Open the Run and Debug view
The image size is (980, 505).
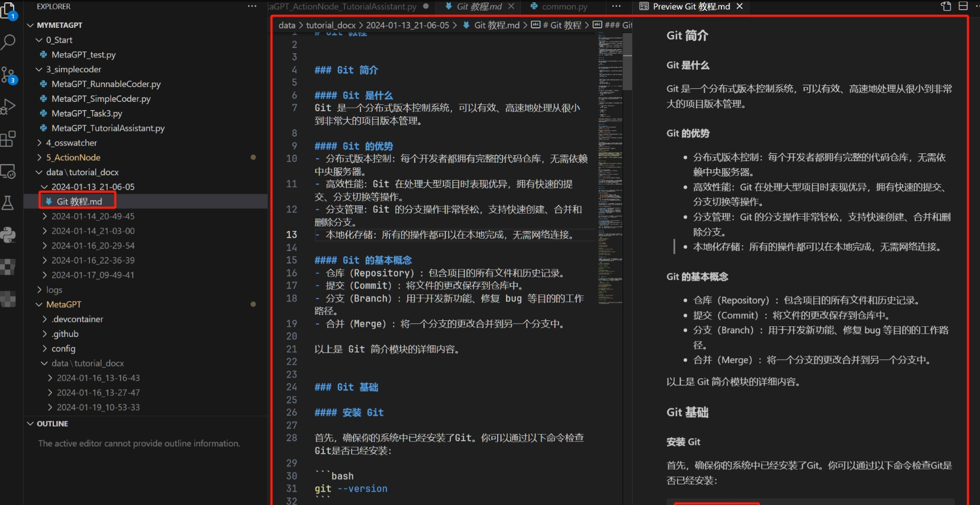point(8,107)
